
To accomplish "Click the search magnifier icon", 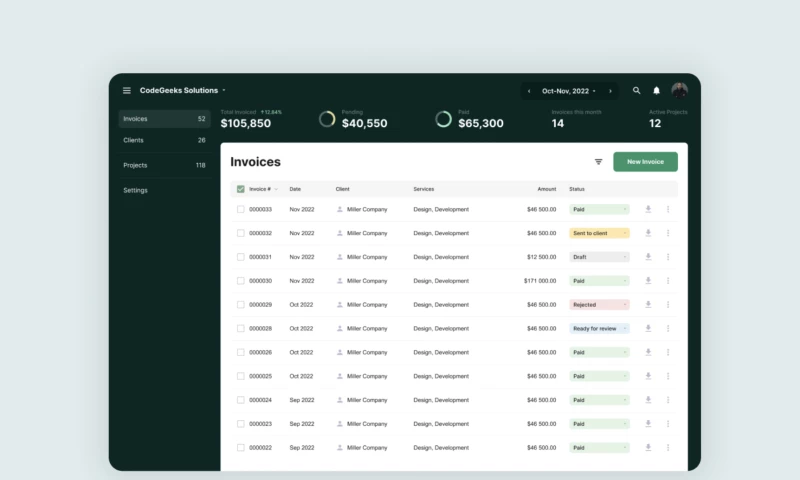I will [x=636, y=90].
